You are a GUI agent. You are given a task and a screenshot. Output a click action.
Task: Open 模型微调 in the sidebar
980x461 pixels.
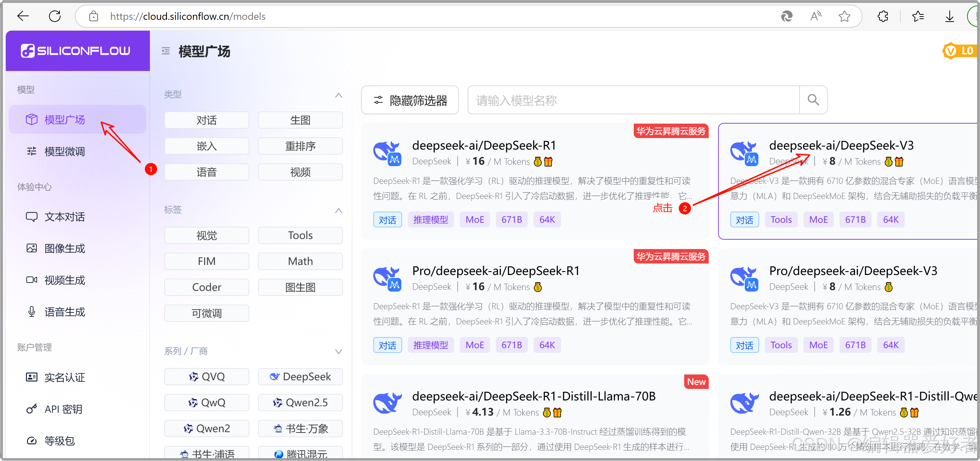click(x=64, y=151)
